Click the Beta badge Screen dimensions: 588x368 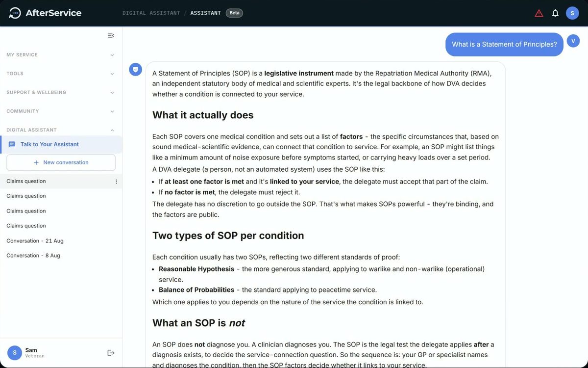(x=234, y=13)
